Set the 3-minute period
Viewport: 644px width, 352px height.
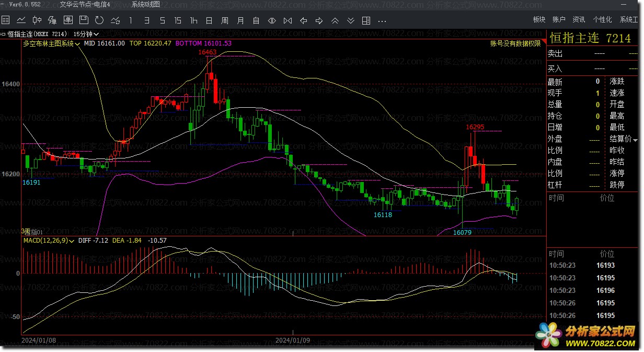click(146, 20)
